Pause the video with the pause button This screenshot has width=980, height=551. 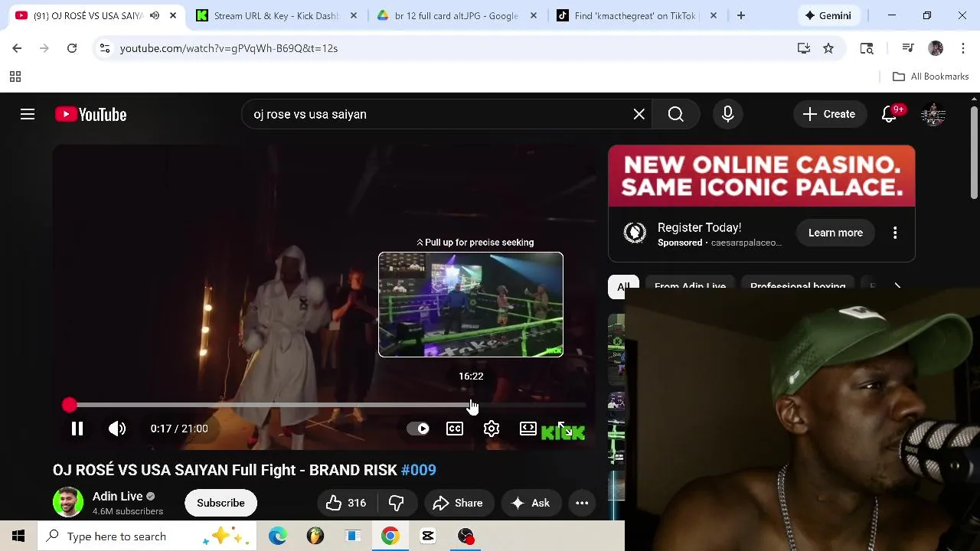(x=77, y=429)
